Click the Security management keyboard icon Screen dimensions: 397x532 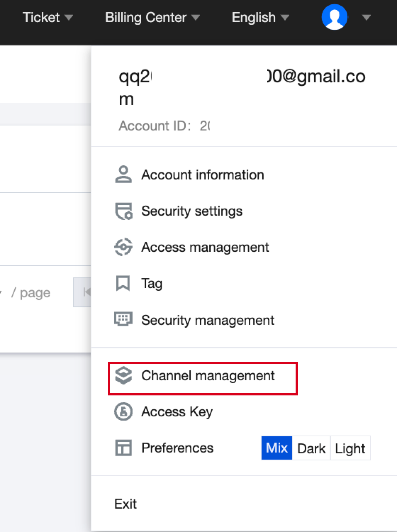pos(123,319)
